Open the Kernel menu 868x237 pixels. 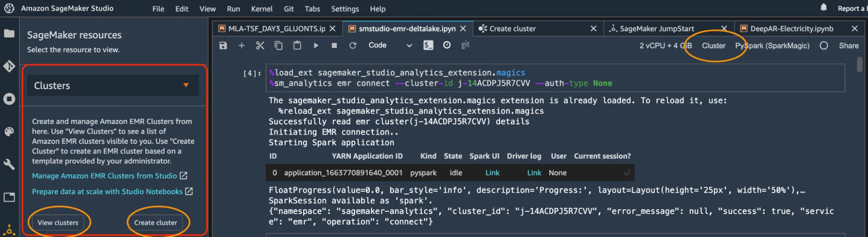click(261, 9)
